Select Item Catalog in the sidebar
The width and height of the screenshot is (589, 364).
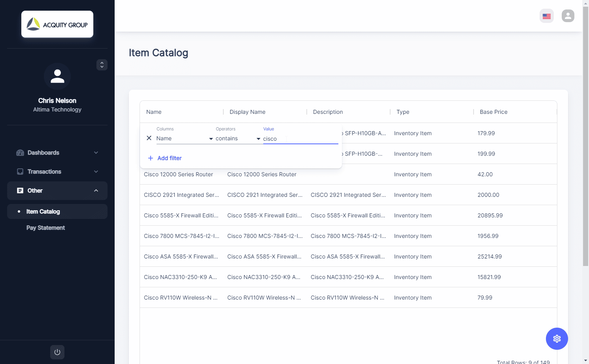click(x=43, y=212)
